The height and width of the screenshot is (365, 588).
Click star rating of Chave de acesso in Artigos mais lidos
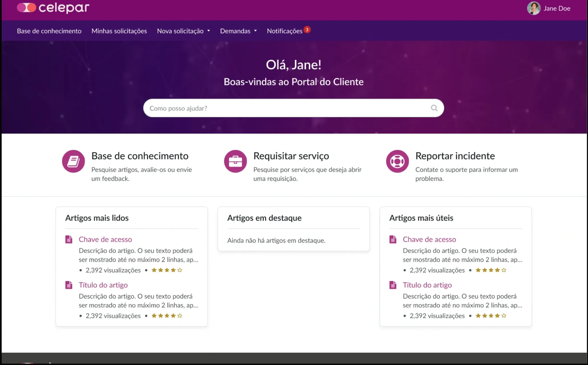[167, 270]
